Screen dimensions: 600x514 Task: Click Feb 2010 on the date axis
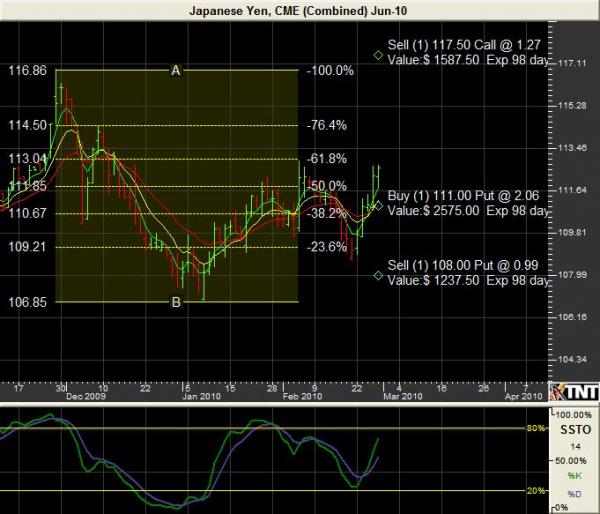tap(300, 396)
